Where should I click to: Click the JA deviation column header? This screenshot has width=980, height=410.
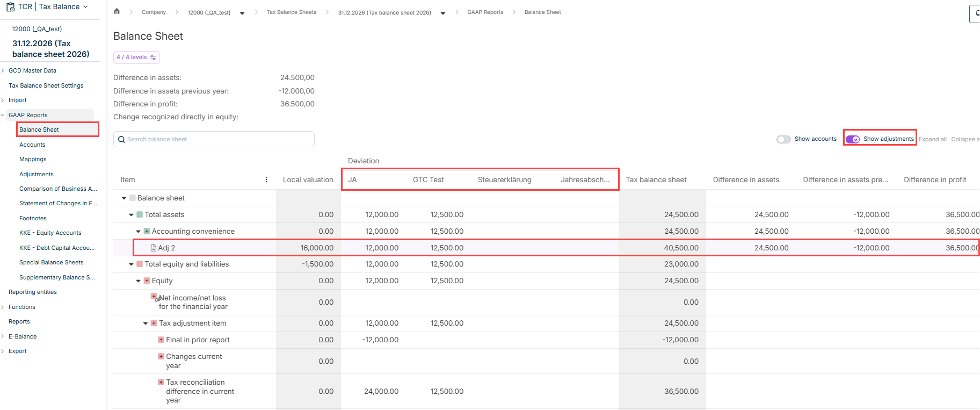352,179
